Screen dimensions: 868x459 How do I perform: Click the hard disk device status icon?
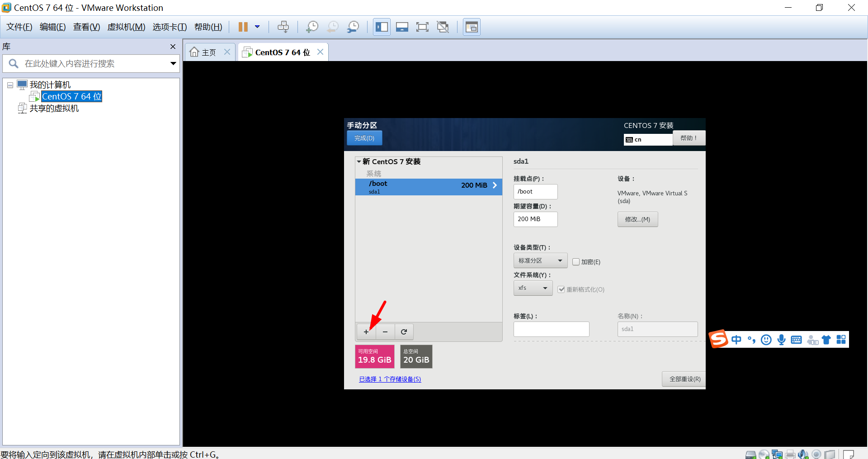(x=750, y=454)
